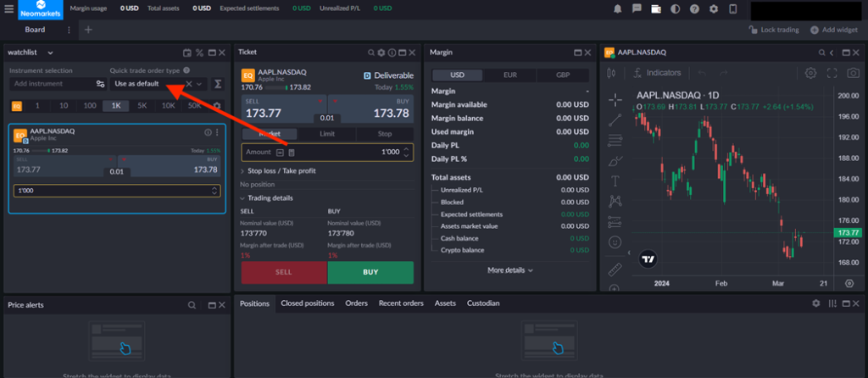Expand More details in Margin panel
The width and height of the screenshot is (868, 378).
coord(510,270)
